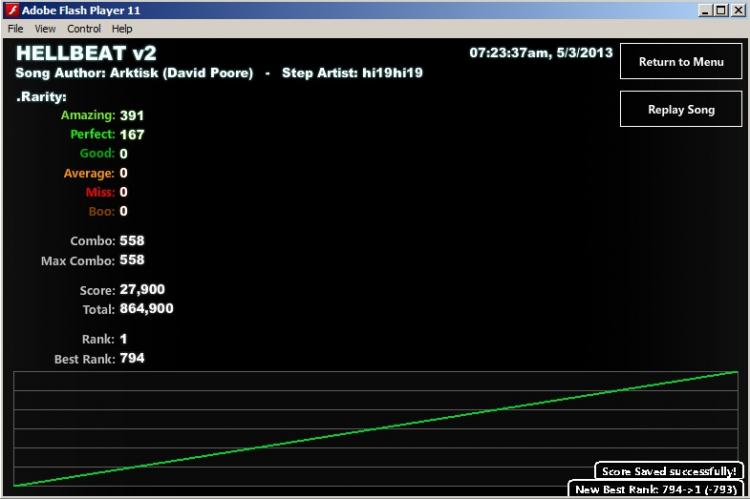This screenshot has height=499, width=750.
Task: Click the Score Saved successfully notification
Action: click(669, 471)
